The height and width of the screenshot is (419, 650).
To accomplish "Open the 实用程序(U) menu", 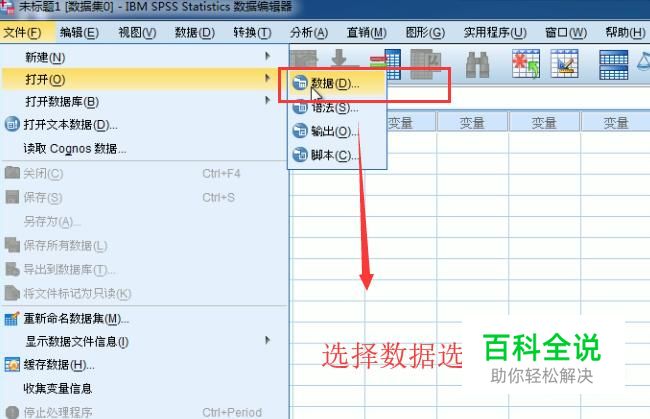I will (x=495, y=32).
